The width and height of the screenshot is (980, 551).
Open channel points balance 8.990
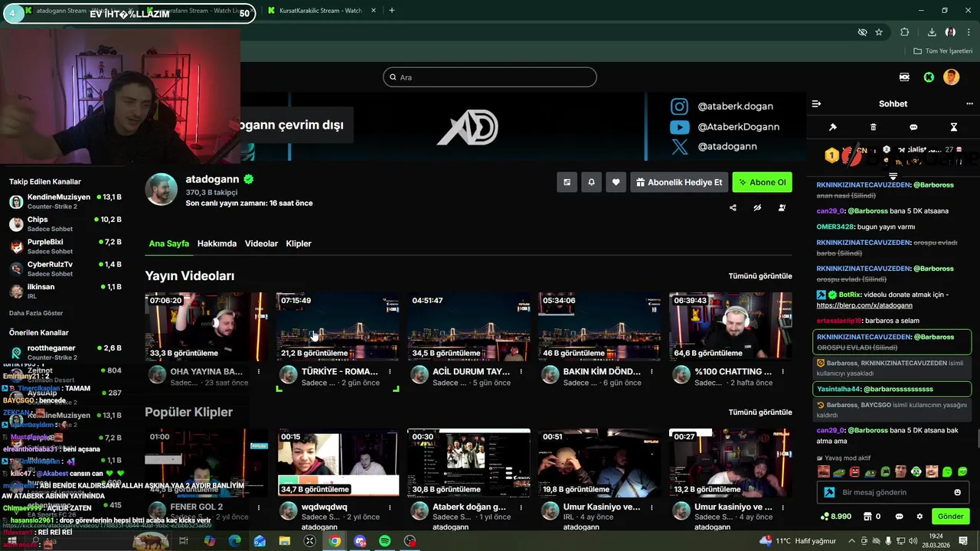tap(835, 517)
